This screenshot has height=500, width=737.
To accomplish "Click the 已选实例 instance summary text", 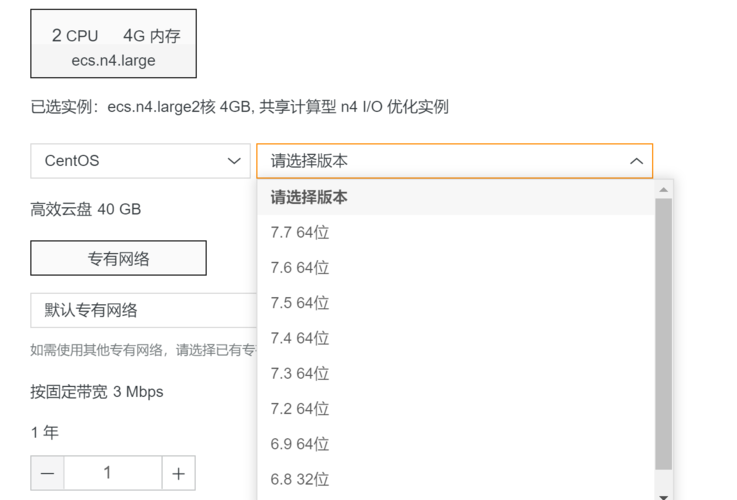I will click(x=239, y=107).
